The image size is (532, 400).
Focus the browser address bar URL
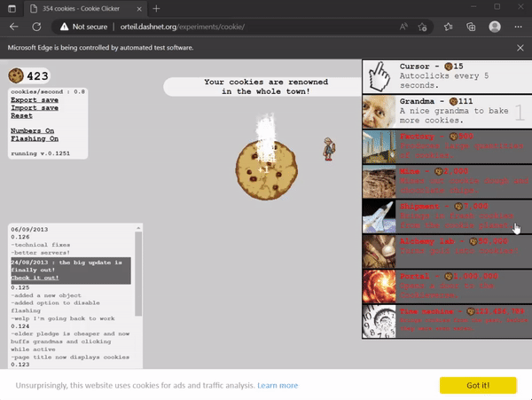tap(183, 27)
